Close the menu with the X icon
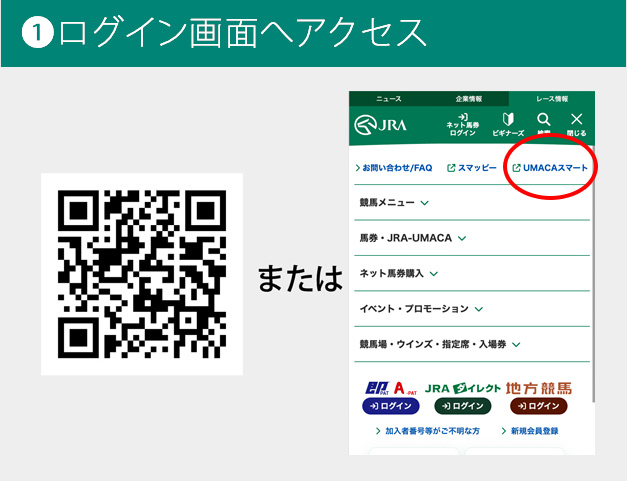The height and width of the screenshot is (481, 627). (576, 124)
